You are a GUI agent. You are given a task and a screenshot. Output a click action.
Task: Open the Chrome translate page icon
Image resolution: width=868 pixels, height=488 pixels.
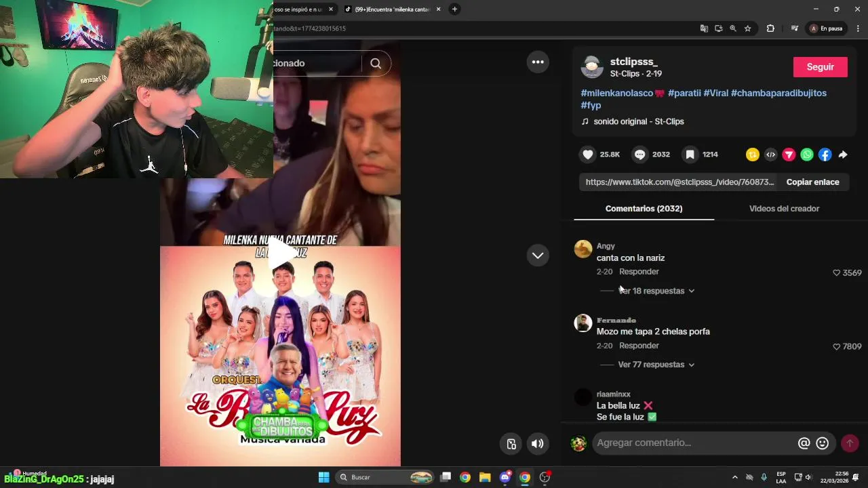704,28
